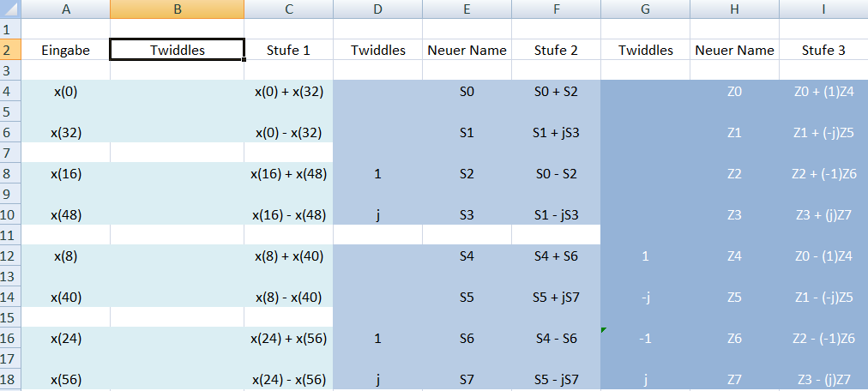Select the 'Z1 + (-j)Z5' cell
This screenshot has height=391, width=868.
click(823, 133)
